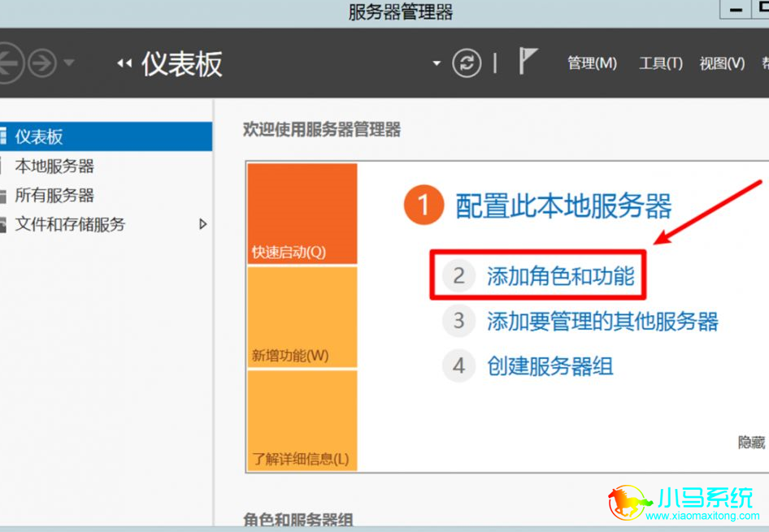The height and width of the screenshot is (532, 769).
Task: Click the double-chevron before 仪表板 title
Action: pyautogui.click(x=124, y=63)
